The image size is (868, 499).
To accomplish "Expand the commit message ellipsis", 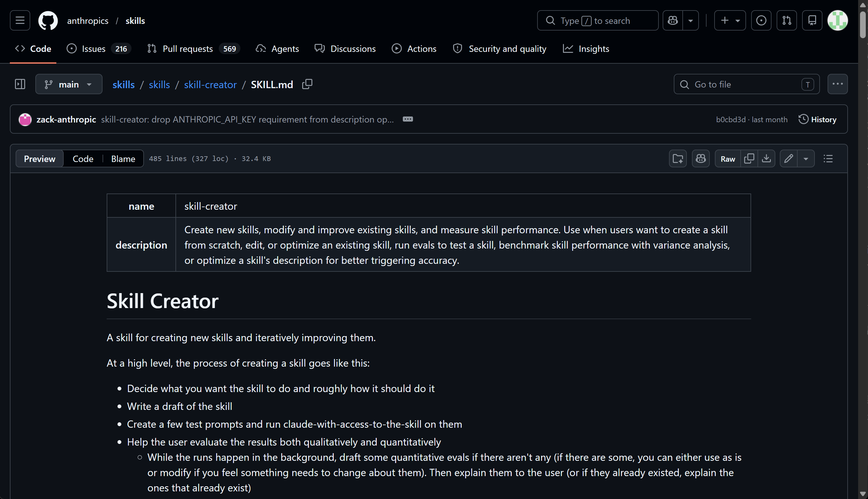I will [408, 119].
